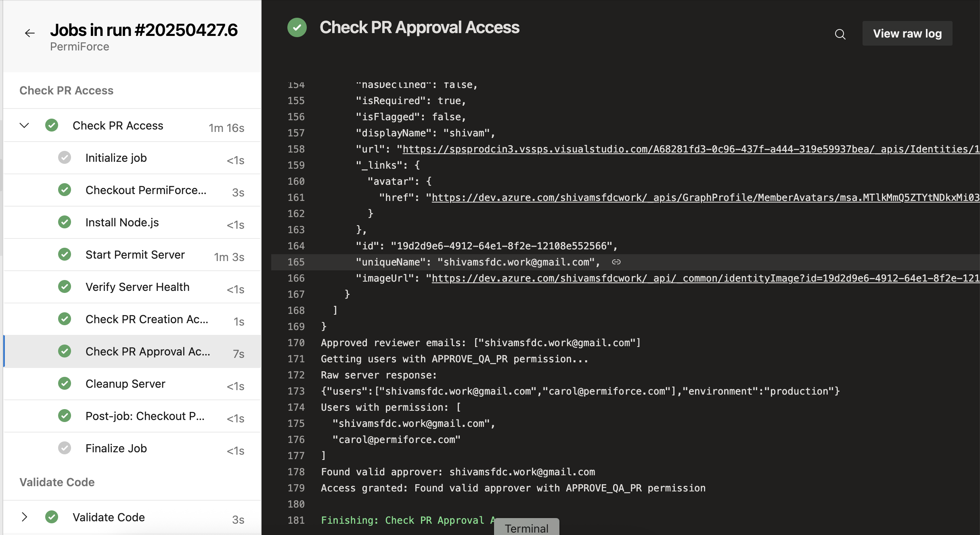
Task: Go back using the left arrow icon
Action: click(x=30, y=33)
